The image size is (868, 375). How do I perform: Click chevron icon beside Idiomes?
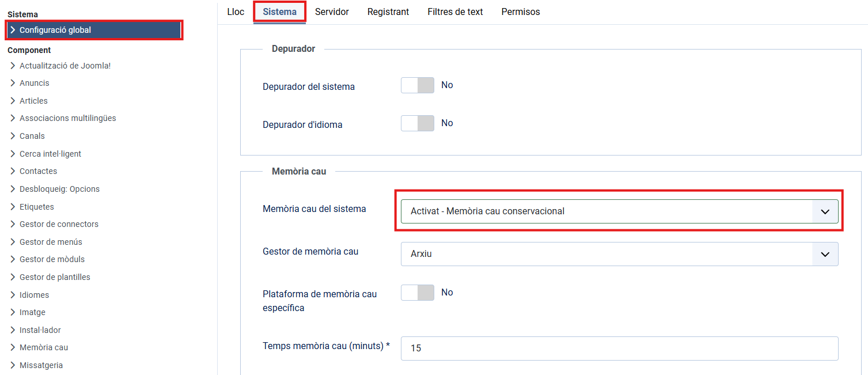click(13, 295)
